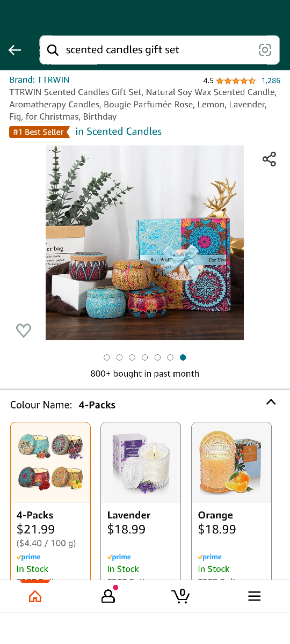
Task: Open the Brand: TTRWIN link
Action: [39, 80]
